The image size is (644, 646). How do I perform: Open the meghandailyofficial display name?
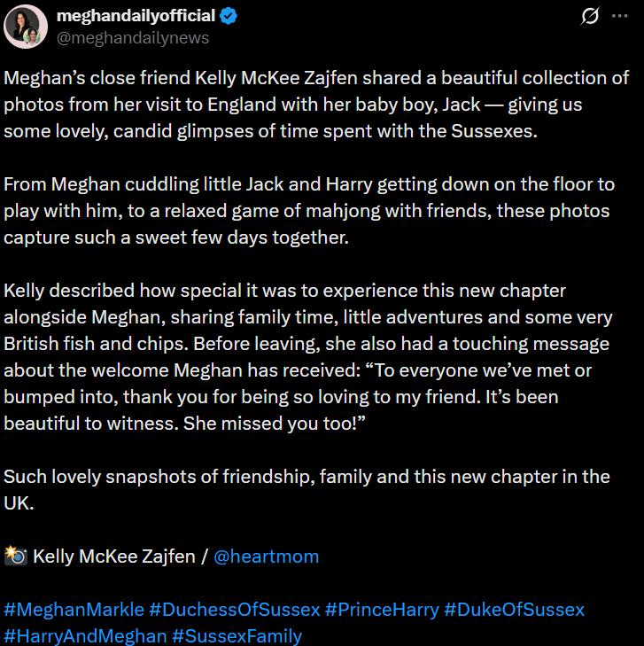click(136, 16)
